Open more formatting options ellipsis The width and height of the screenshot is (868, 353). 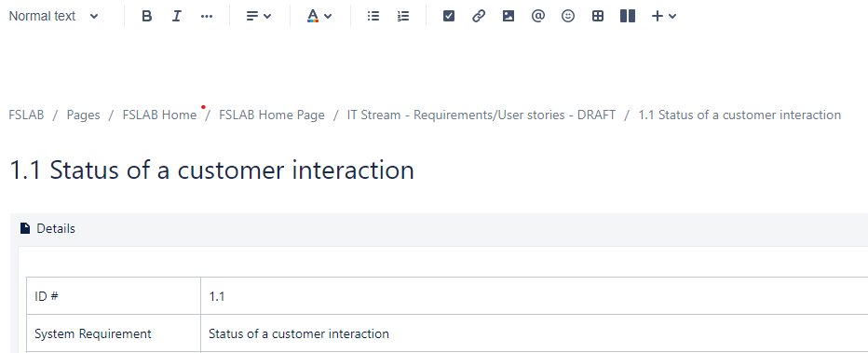click(x=207, y=16)
